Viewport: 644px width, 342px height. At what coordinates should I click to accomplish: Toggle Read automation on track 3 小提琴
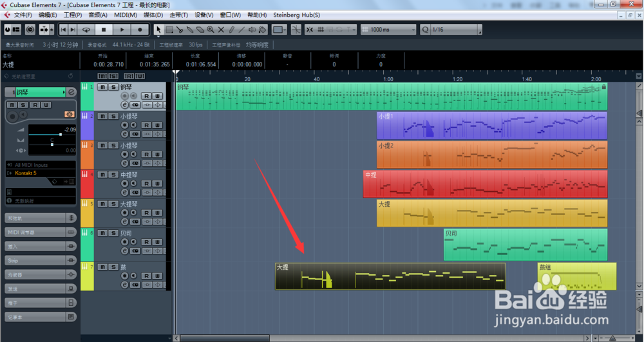tap(147, 155)
